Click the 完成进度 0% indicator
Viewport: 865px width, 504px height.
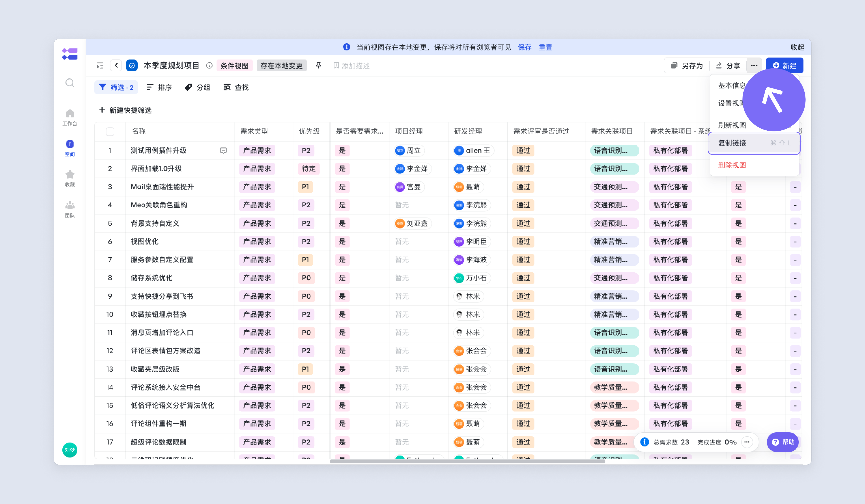click(x=717, y=442)
